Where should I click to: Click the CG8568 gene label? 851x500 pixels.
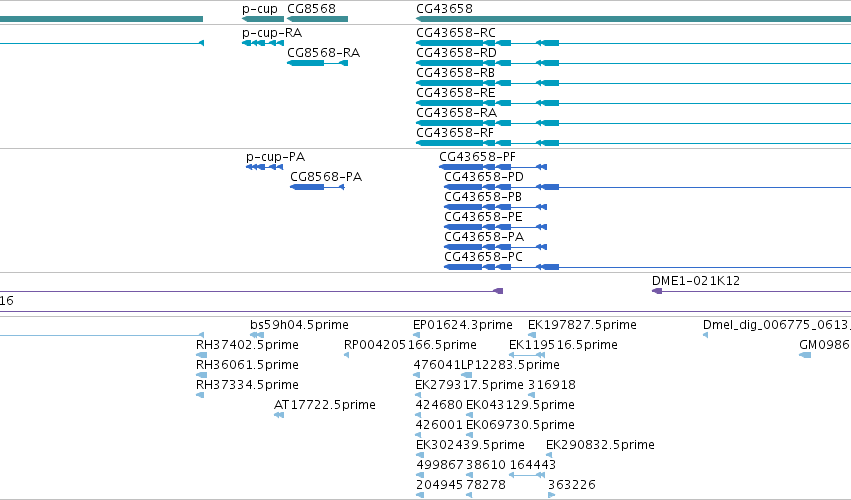click(x=312, y=9)
